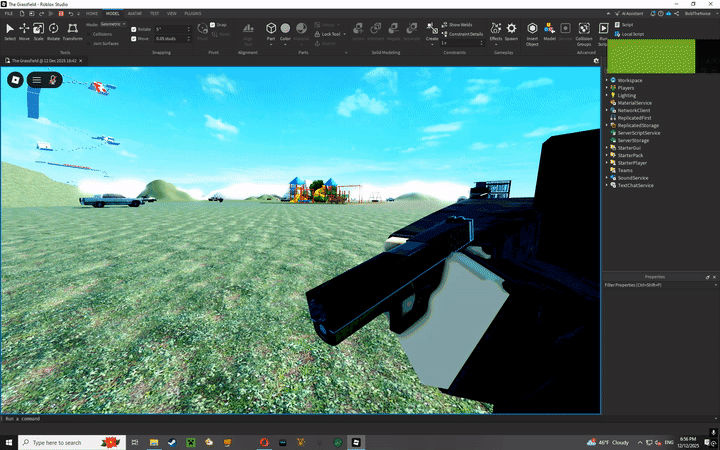Expand the ReplicatedStorage node

coord(607,125)
